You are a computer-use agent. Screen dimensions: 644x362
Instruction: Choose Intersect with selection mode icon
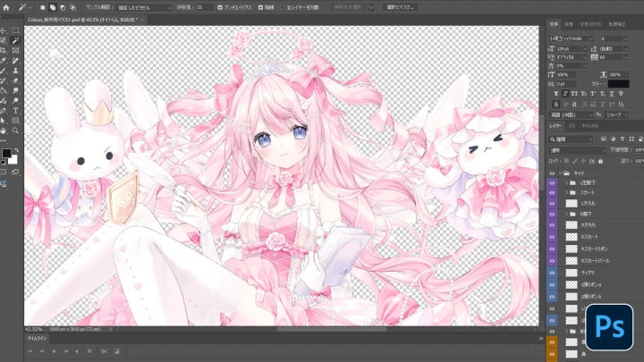(72, 7)
